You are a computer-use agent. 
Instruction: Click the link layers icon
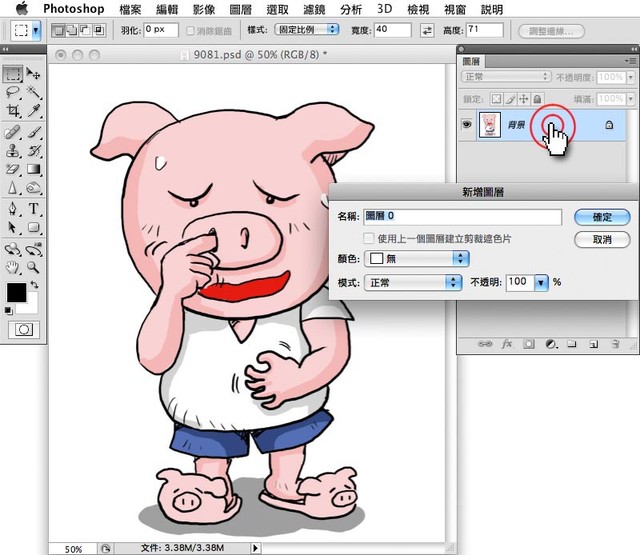click(x=484, y=344)
